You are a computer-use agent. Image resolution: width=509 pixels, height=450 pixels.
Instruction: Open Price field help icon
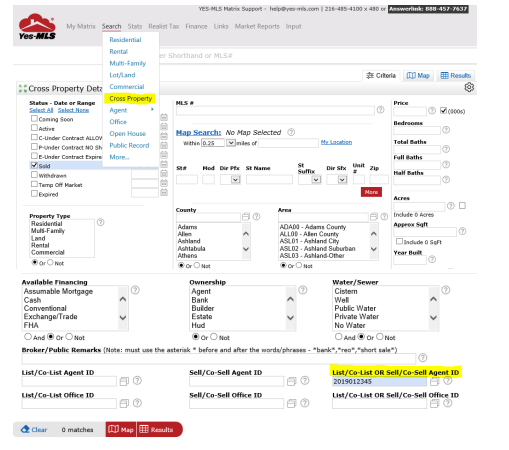click(x=432, y=110)
